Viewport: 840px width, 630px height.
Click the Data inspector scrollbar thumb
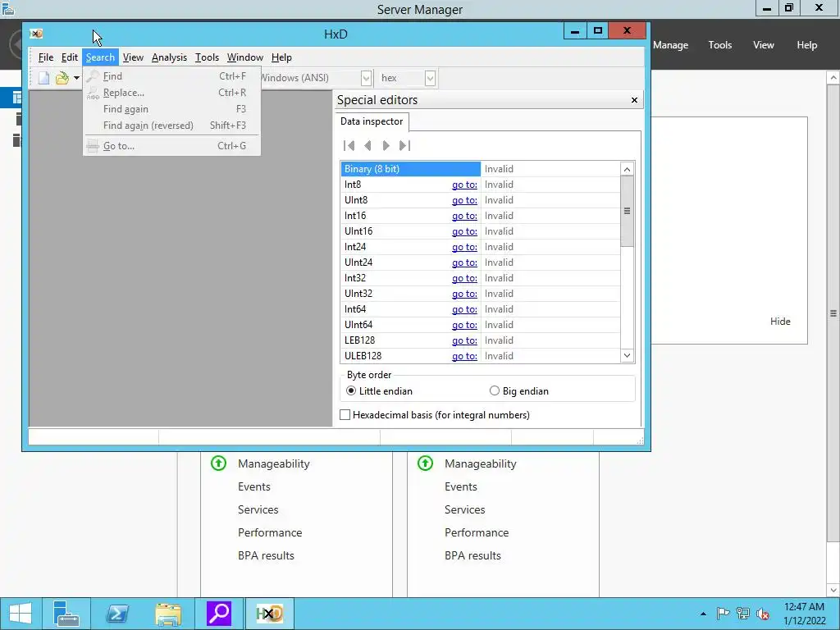(627, 211)
